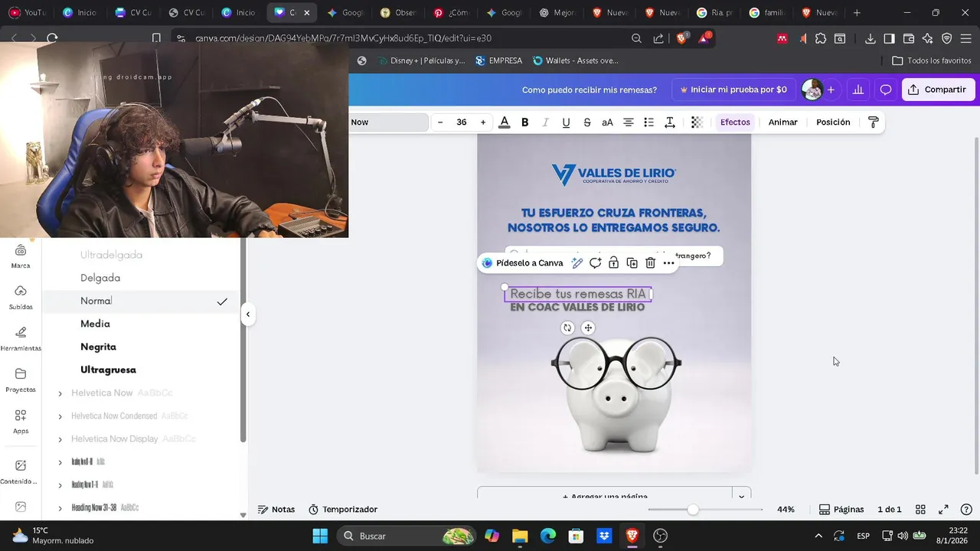Open Magic Write pencil tool
Image resolution: width=980 pixels, height=551 pixels.
(577, 262)
